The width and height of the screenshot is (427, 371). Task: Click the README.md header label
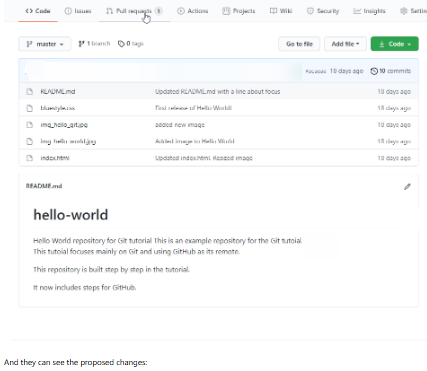44,186
